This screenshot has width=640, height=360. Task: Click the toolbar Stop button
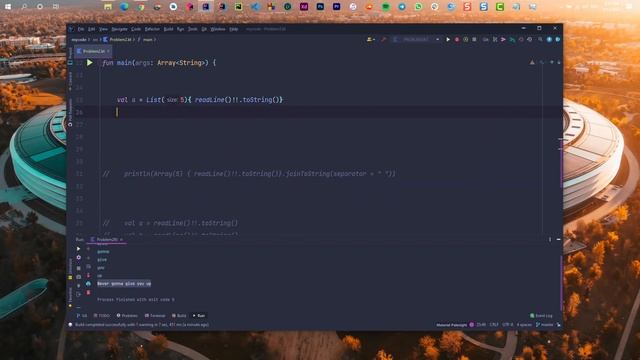coord(474,40)
